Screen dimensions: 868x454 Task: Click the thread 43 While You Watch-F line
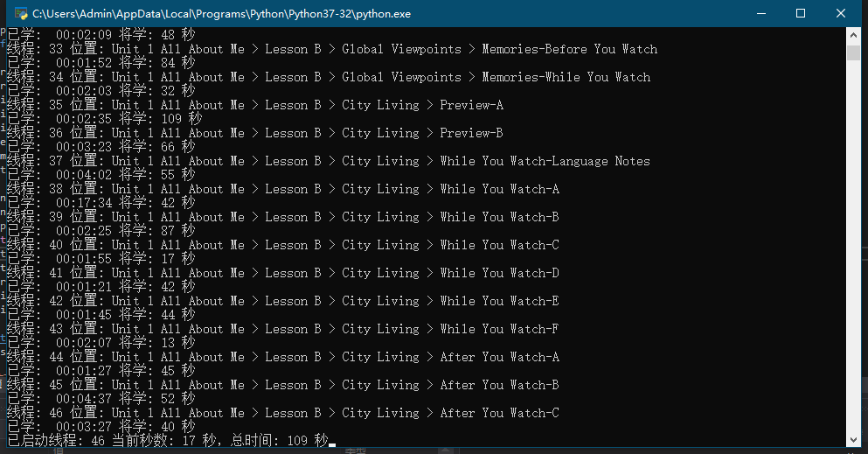tap(283, 330)
